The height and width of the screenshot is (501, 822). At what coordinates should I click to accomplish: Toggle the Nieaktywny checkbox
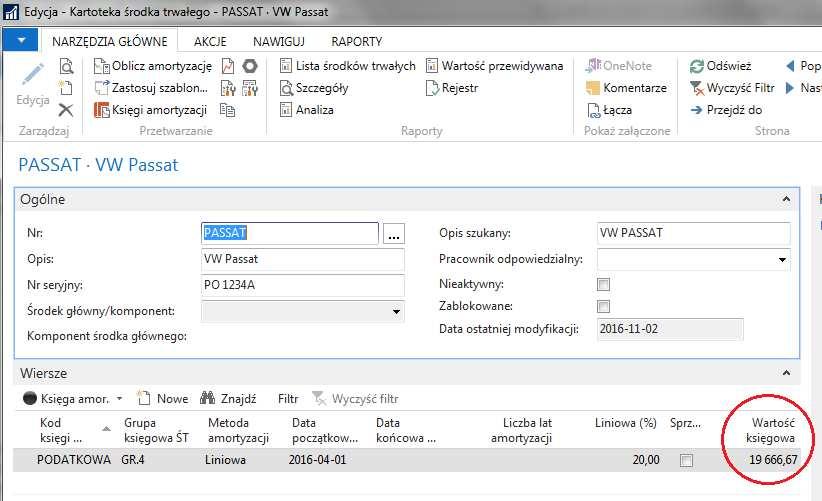[603, 285]
